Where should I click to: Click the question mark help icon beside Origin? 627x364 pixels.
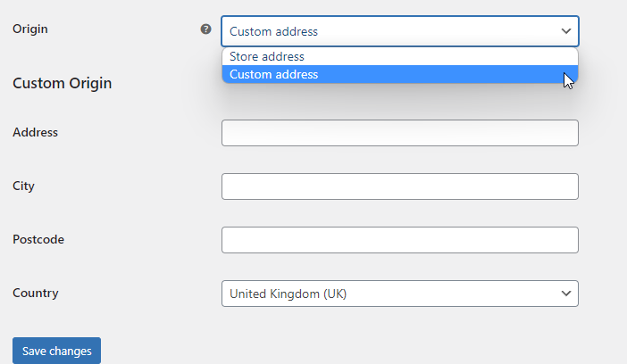click(x=205, y=29)
